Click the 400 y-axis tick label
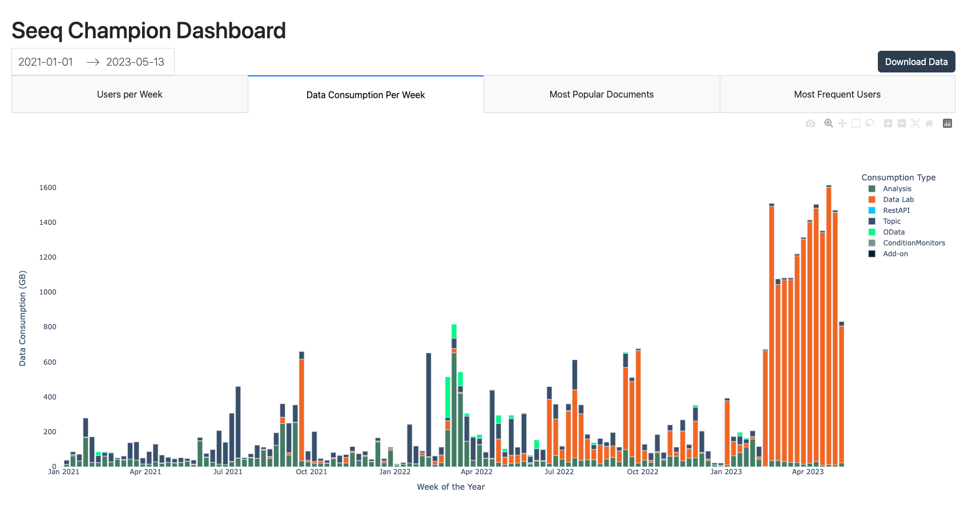The image size is (980, 521). [x=50, y=397]
